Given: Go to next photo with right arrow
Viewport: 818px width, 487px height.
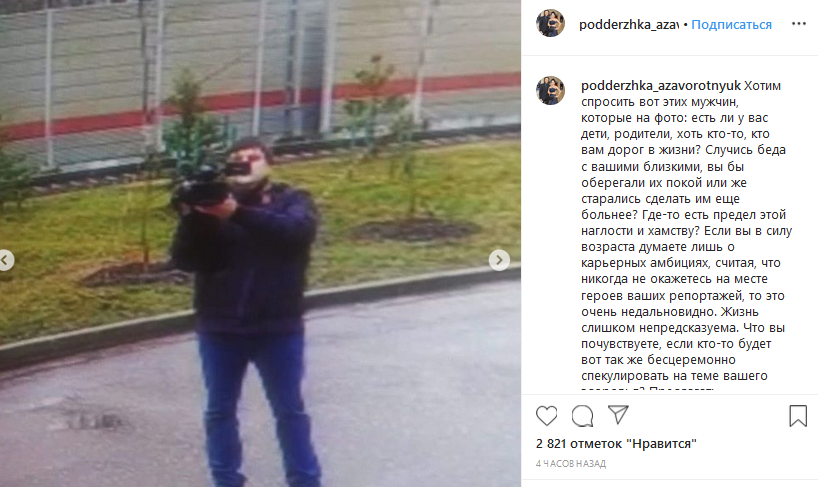Looking at the screenshot, I should [x=499, y=260].
